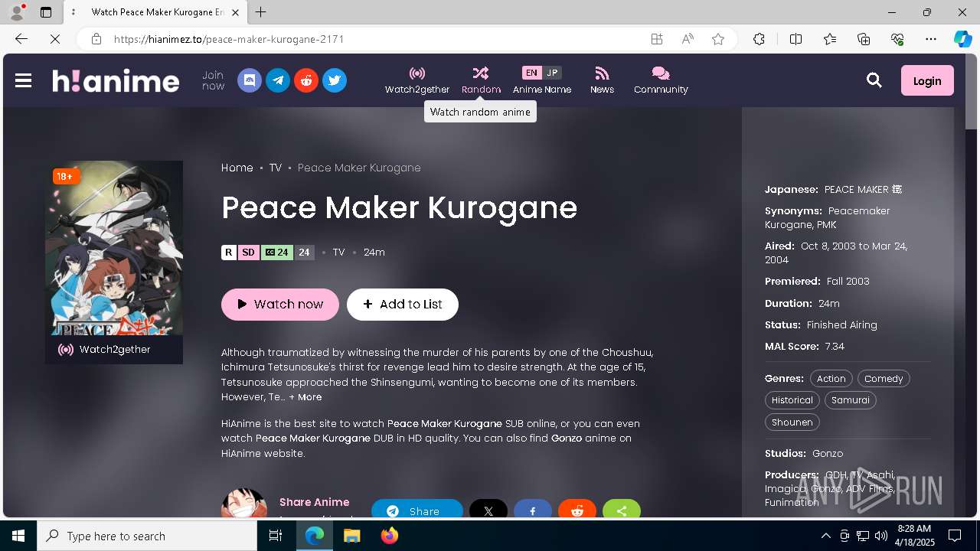Share anime via Telegram Share button
Screen dimensions: 980x551
[x=417, y=510]
